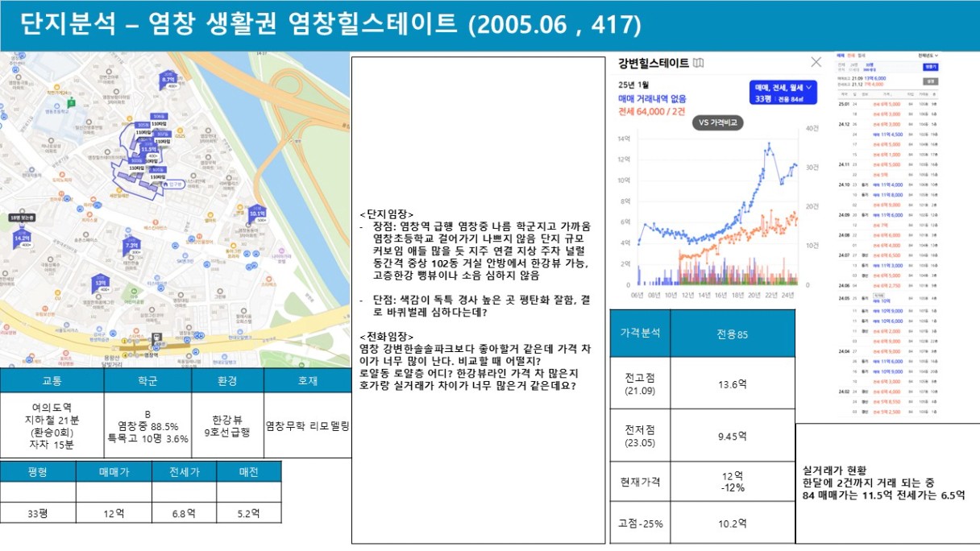980x551 pixels.
Task: Click the 5.2억 매전 cell
Action: [x=249, y=513]
